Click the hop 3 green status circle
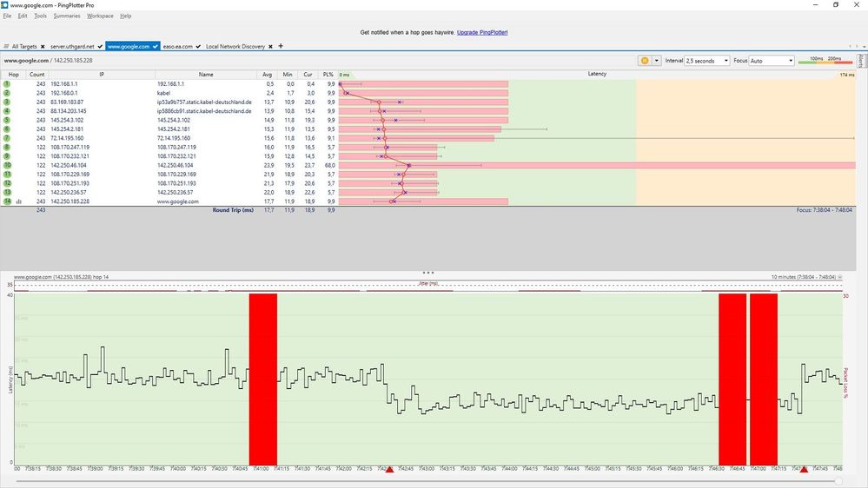This screenshot has height=488, width=868. coord(7,102)
